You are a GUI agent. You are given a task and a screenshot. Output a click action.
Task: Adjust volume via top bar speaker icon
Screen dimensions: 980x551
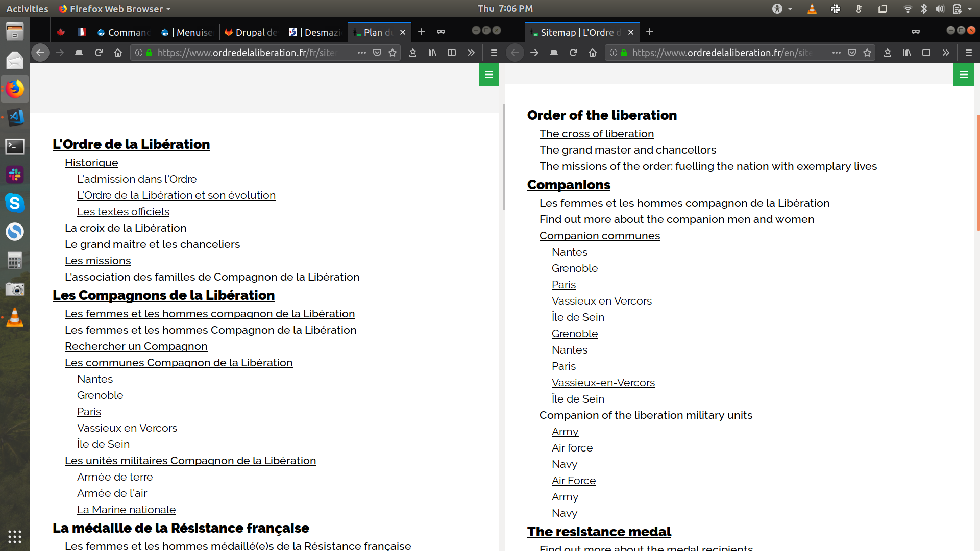click(x=940, y=9)
